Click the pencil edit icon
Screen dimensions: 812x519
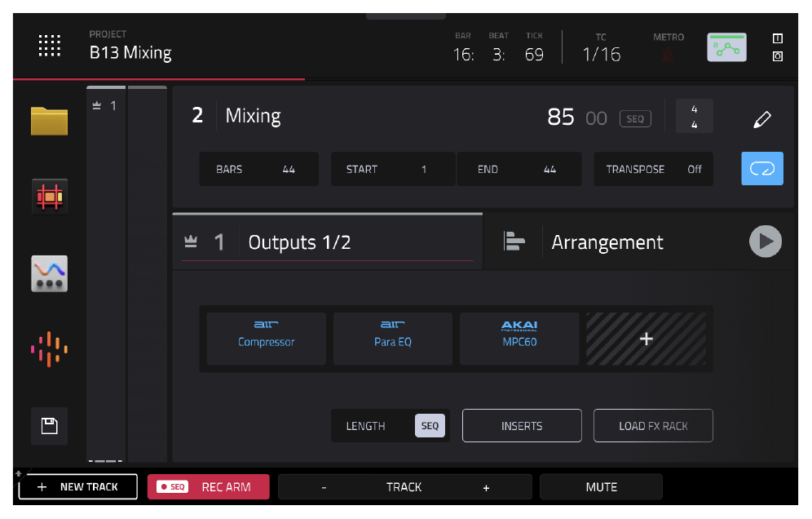[x=761, y=119]
